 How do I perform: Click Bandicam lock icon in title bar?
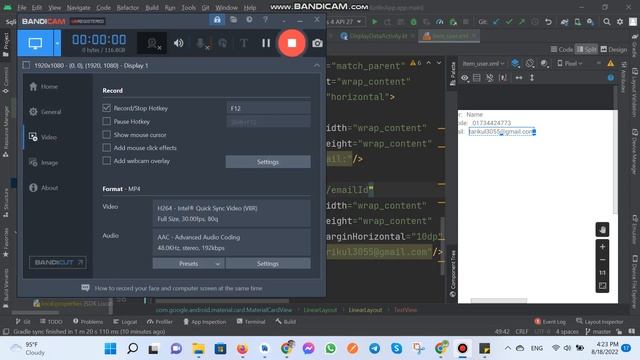217,20
